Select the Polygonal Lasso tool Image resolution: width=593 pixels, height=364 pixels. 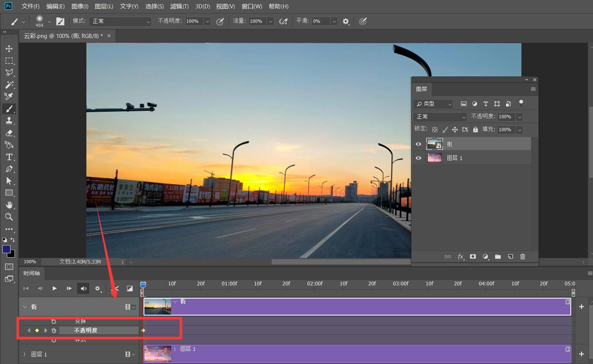click(x=9, y=73)
